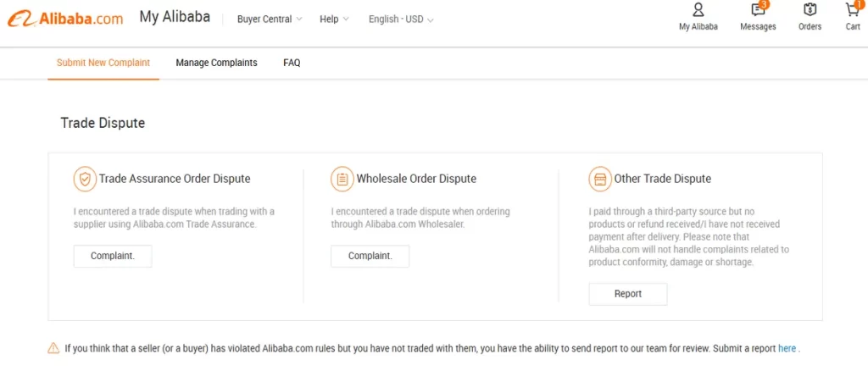Open the shopping Cart icon
The height and width of the screenshot is (382, 868).
pos(852,10)
